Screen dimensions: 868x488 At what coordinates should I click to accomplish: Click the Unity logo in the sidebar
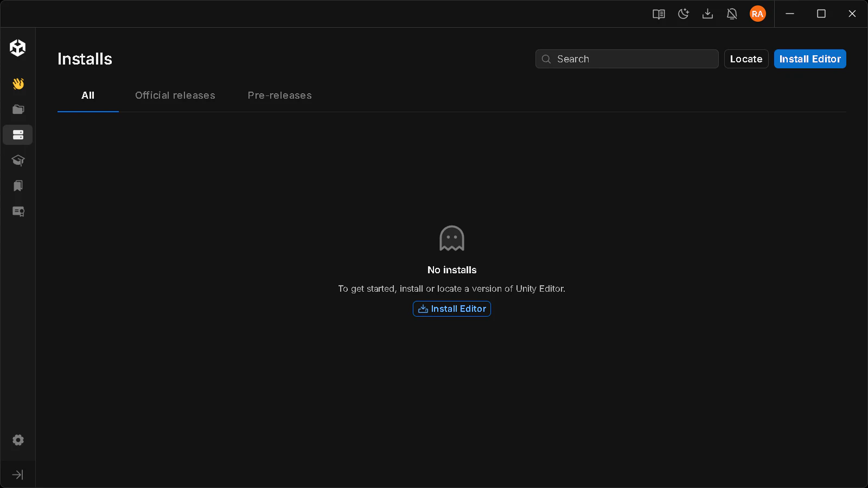tap(18, 48)
